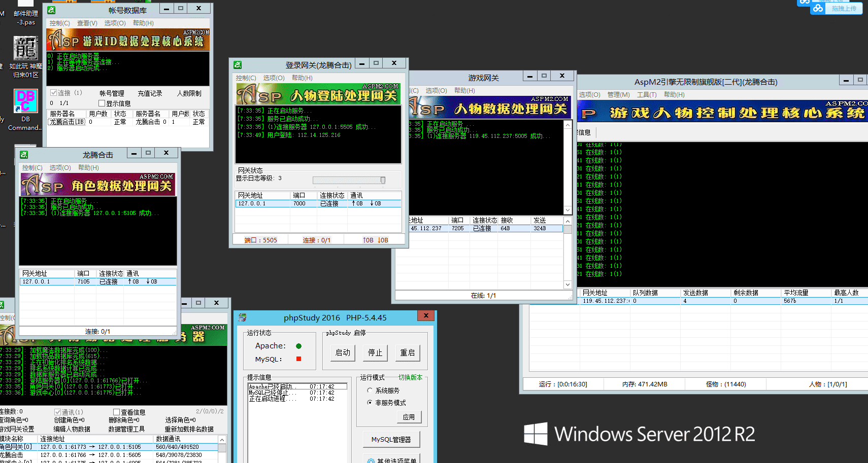Viewport: 868px width, 463px height.
Task: Click the gear icon on 其他选项菜单
Action: tap(371, 460)
